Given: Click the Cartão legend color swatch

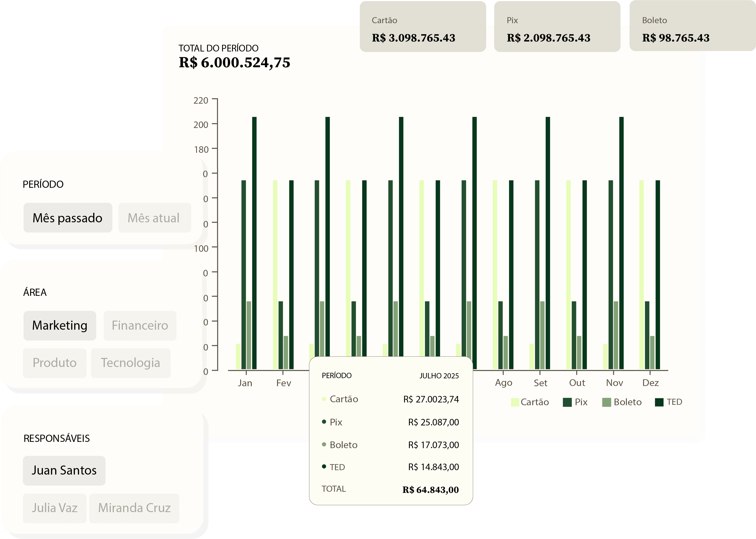Looking at the screenshot, I should click(515, 402).
